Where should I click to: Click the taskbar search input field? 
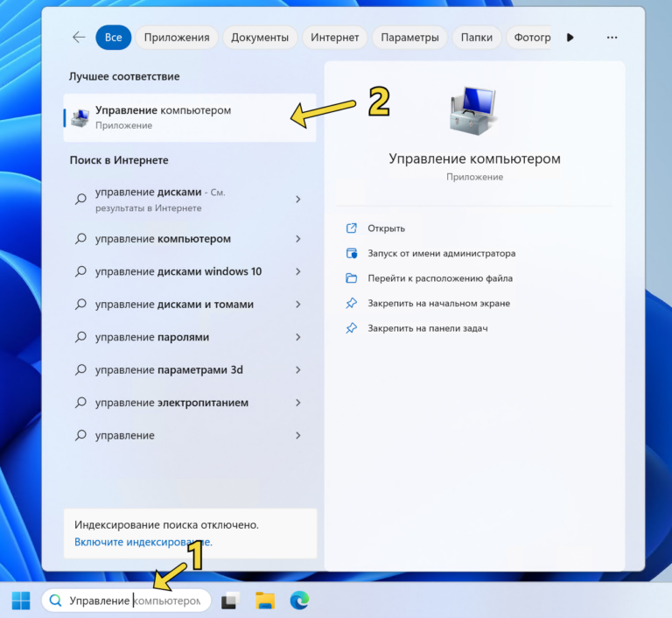(x=126, y=600)
